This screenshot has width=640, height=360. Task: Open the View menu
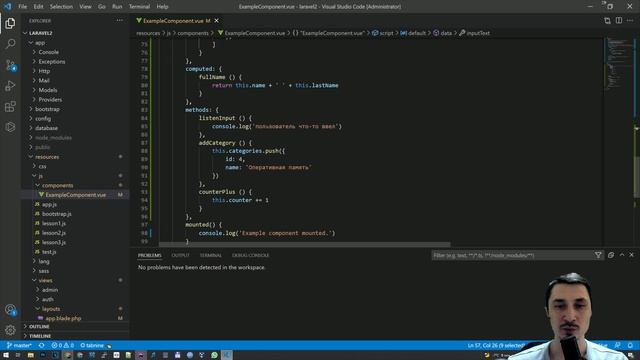tap(85, 7)
